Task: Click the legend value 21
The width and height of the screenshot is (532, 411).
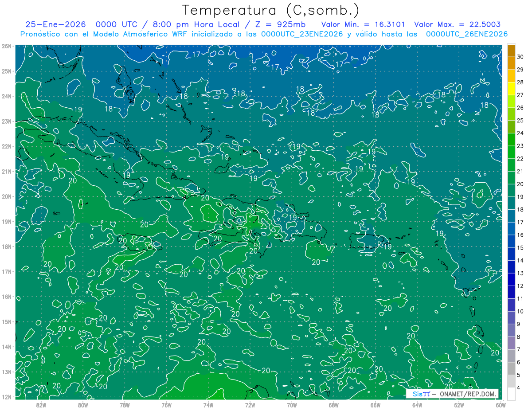Action: [520, 171]
